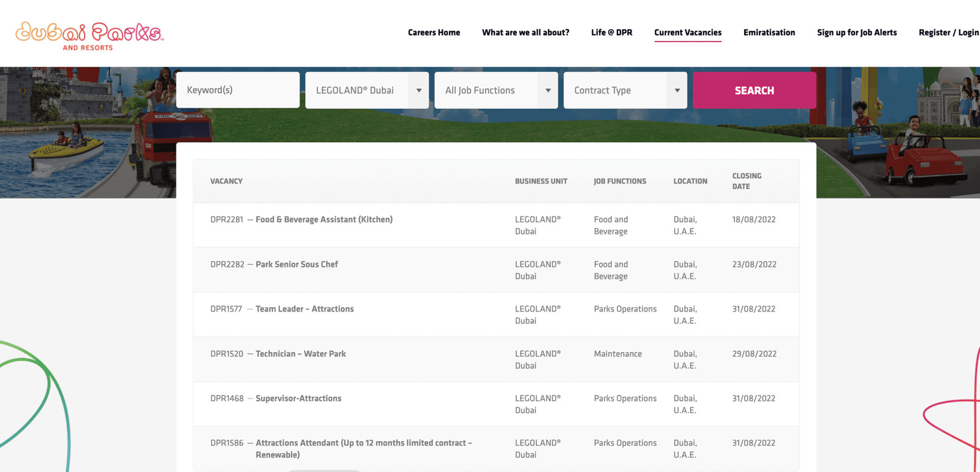Open the Attractions Attendant vacancy listing
This screenshot has height=472, width=980.
[x=363, y=443]
